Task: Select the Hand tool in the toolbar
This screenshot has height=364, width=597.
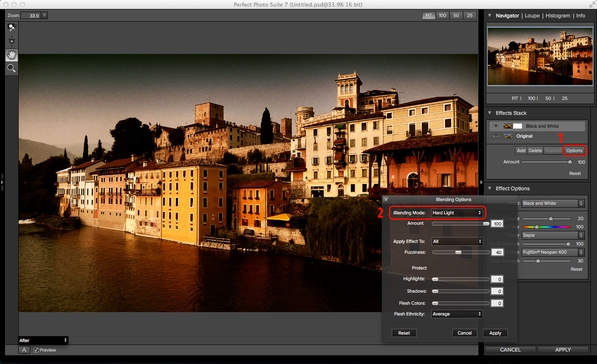Action: point(11,54)
